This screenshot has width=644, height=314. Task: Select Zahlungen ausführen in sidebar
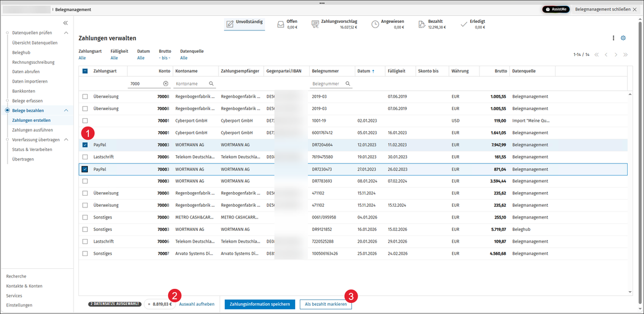[32, 130]
